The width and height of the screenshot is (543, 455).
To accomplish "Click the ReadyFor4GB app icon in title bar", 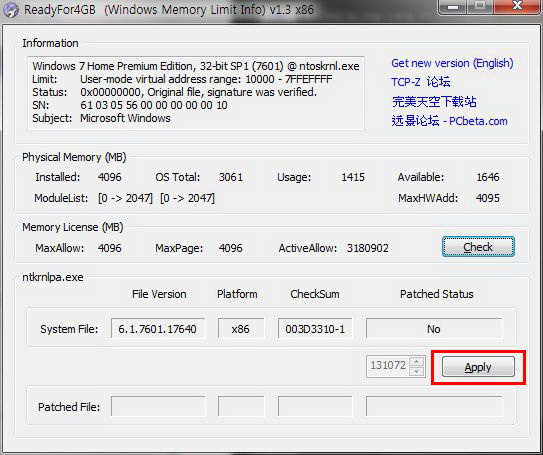I will tap(11, 9).
